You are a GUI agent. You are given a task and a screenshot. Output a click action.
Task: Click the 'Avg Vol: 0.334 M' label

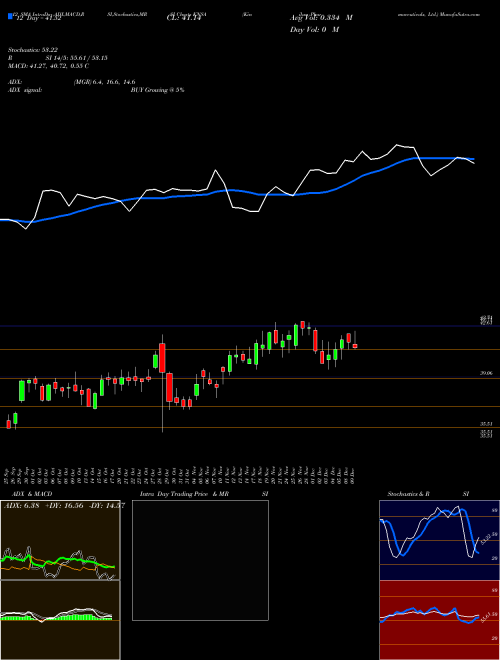(321, 18)
